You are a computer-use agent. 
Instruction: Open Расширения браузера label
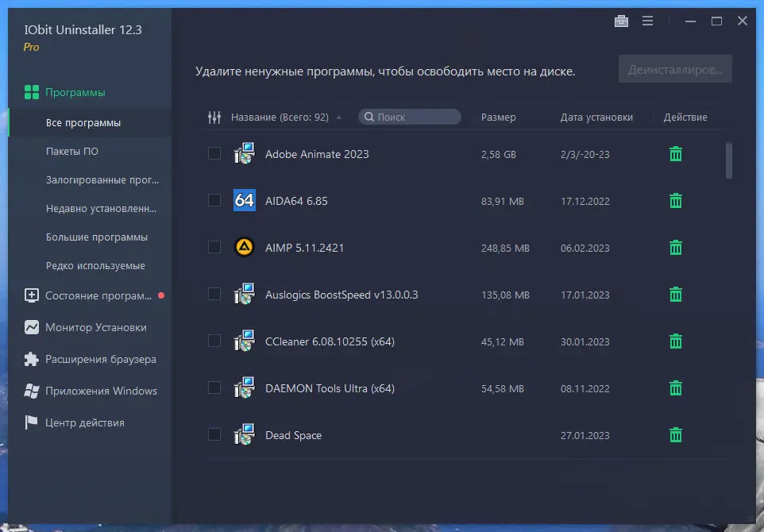[101, 359]
